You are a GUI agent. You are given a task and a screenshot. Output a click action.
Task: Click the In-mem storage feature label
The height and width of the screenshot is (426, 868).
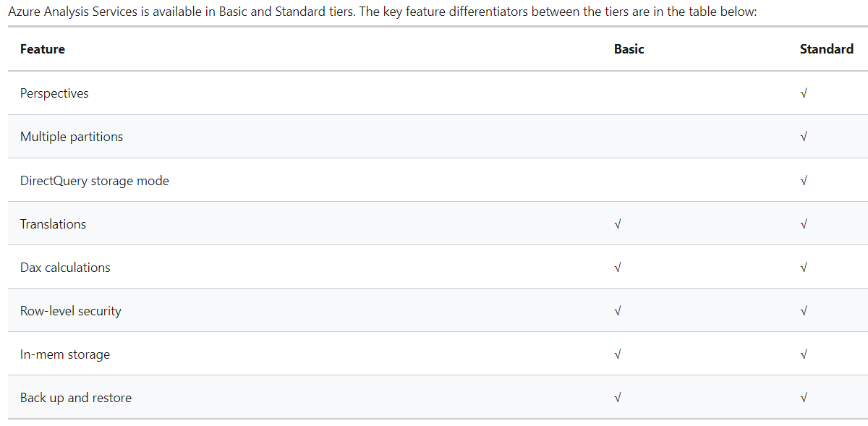[65, 354]
